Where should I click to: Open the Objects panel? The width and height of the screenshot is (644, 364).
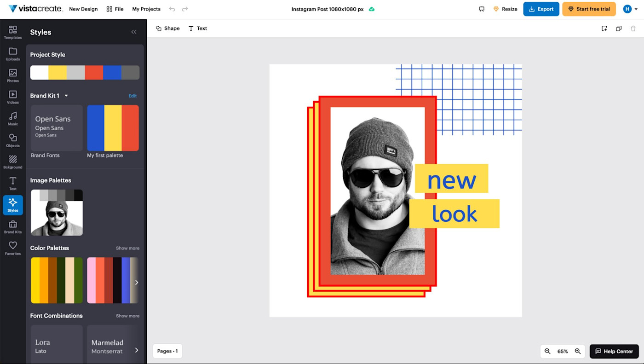tap(13, 140)
